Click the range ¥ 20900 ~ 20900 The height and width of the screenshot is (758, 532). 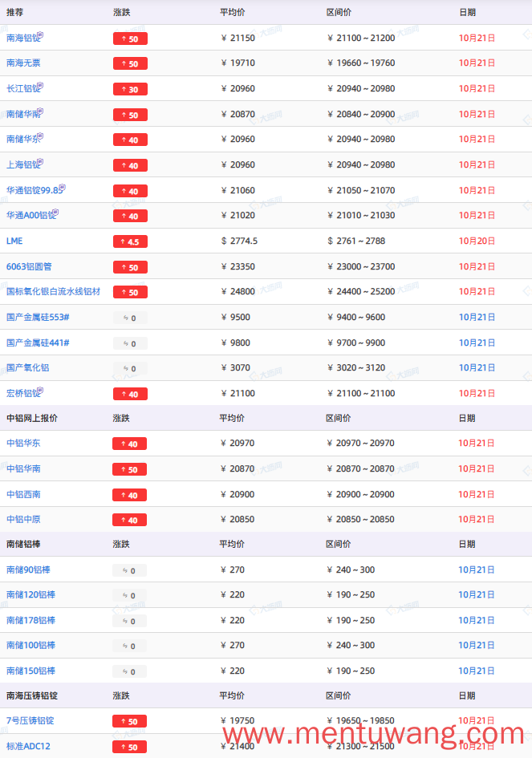(361, 494)
